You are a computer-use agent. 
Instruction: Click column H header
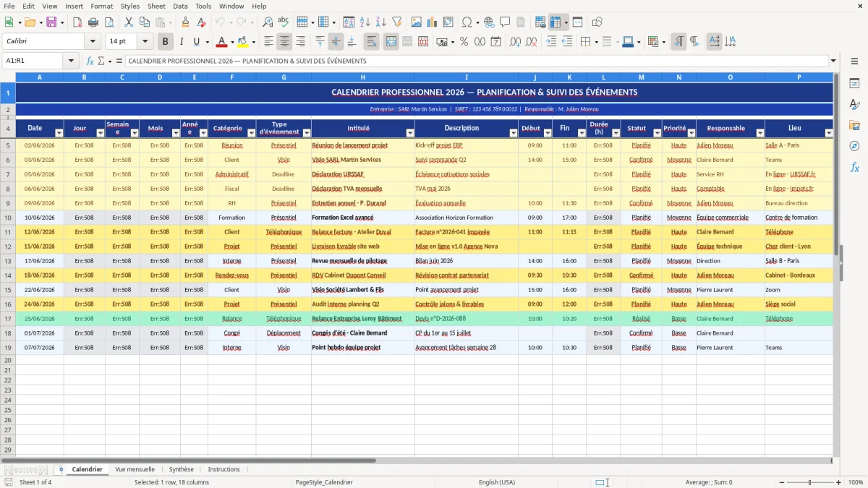(362, 77)
